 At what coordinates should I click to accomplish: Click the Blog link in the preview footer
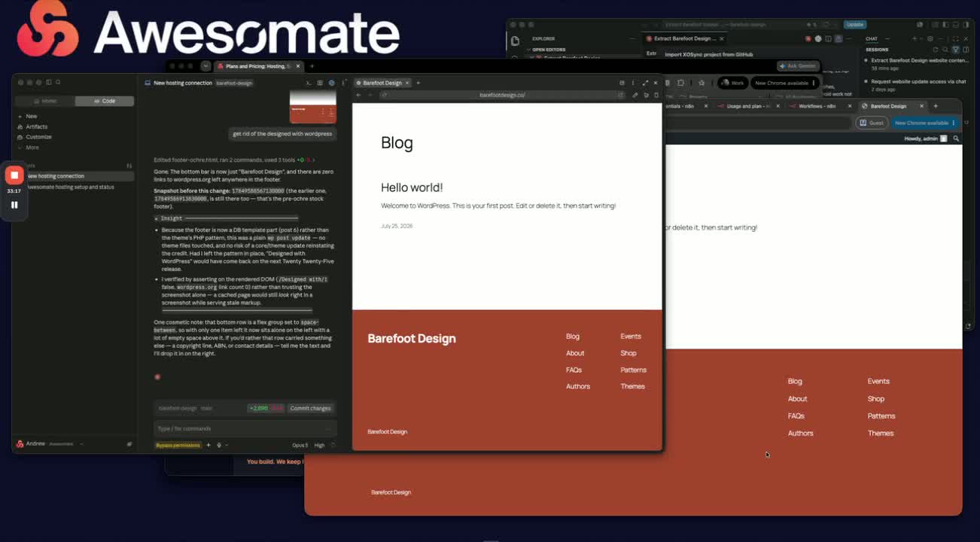573,336
